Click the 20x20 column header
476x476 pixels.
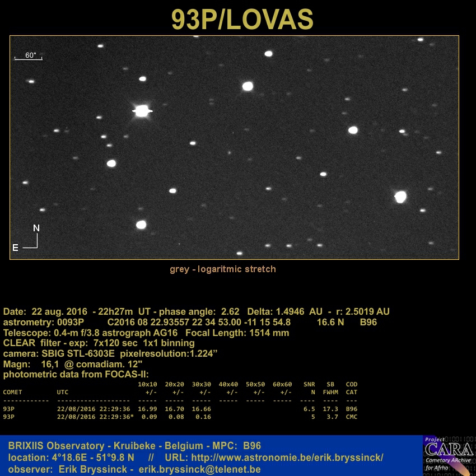[175, 385]
